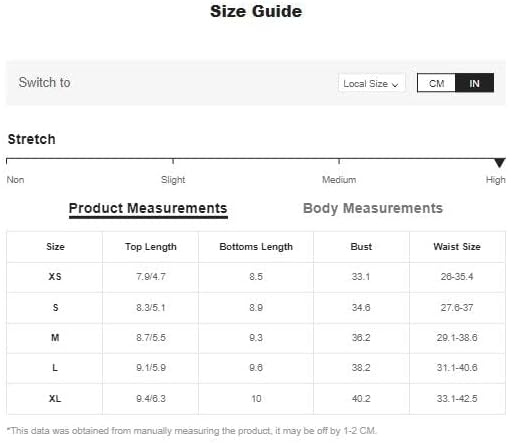Click the Bust column header
The width and height of the screenshot is (508, 443).
361,247
